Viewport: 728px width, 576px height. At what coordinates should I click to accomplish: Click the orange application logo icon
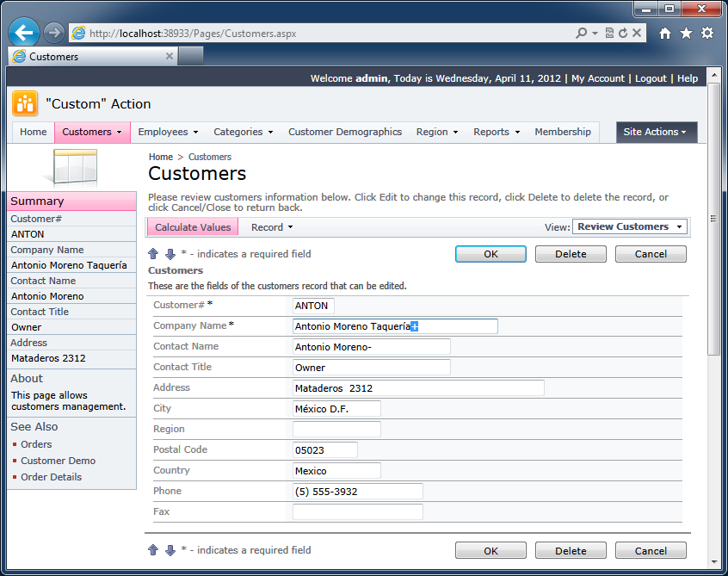pos(25,103)
